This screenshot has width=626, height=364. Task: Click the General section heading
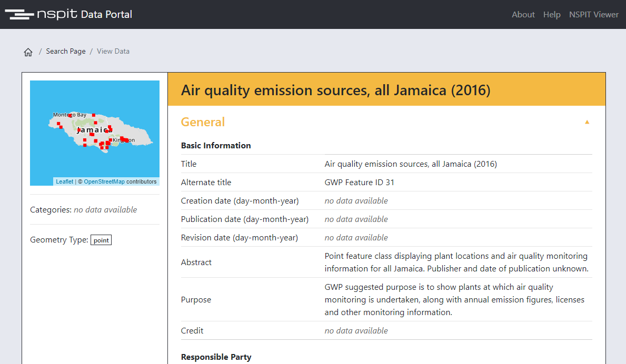[x=203, y=122]
